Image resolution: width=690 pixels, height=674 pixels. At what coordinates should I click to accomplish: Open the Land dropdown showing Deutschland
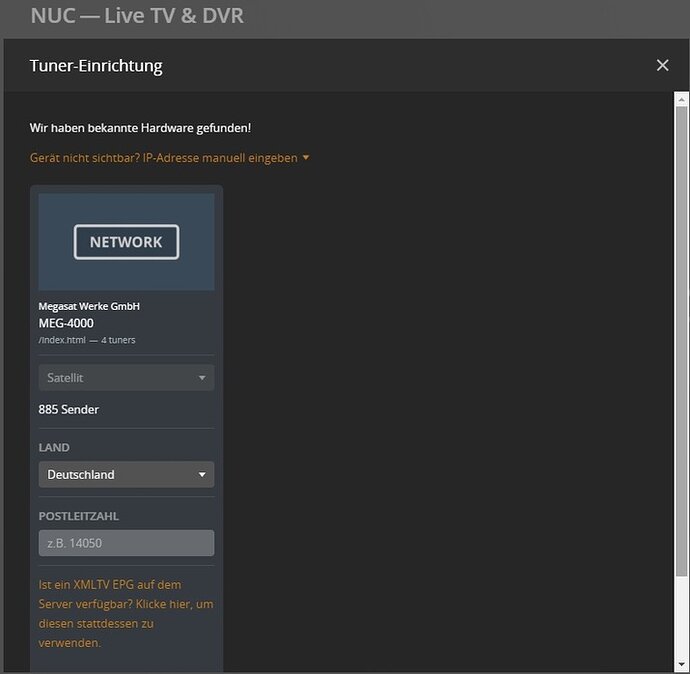tap(126, 474)
